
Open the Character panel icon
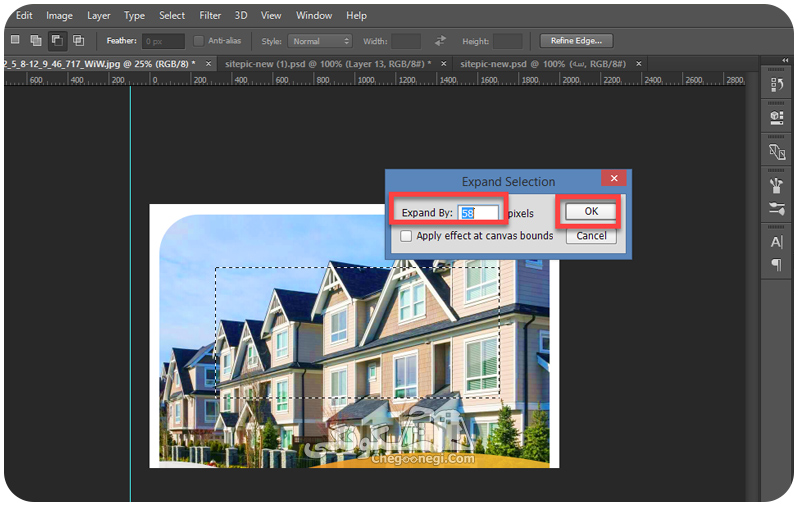click(776, 242)
